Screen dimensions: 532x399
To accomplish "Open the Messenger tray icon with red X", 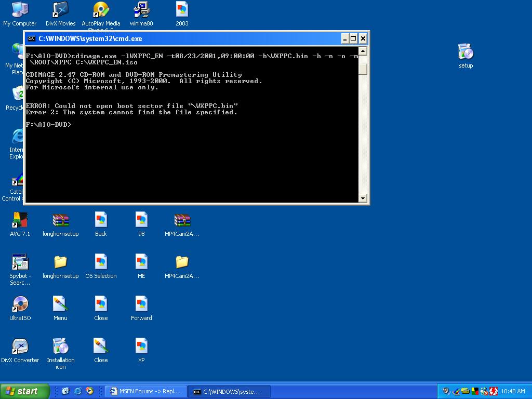I will tap(484, 392).
